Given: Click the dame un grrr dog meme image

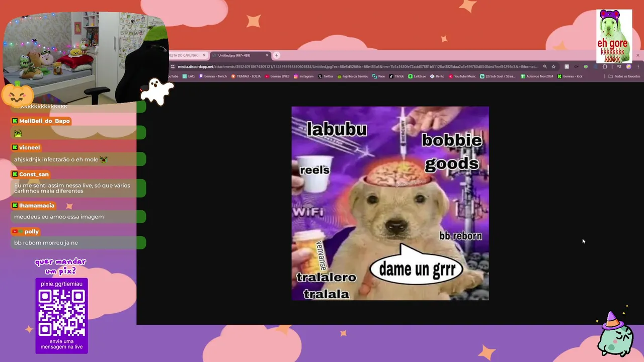Looking at the screenshot, I should [390, 203].
